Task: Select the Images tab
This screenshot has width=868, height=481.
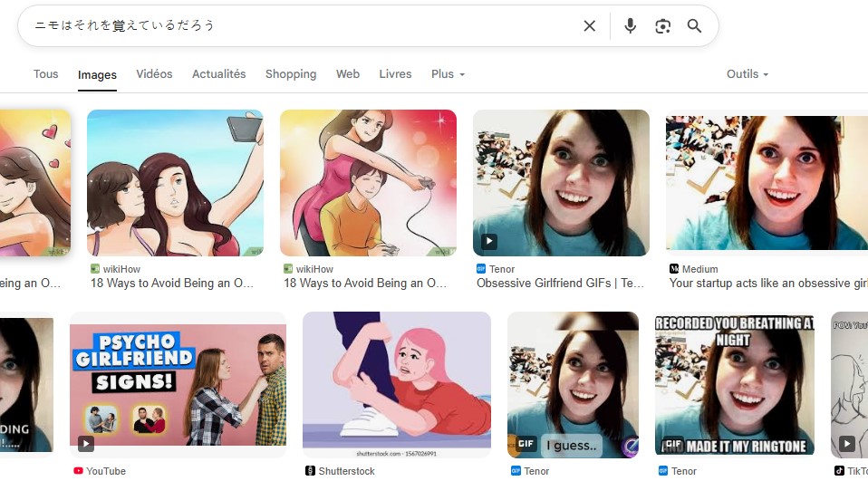Action: tap(97, 74)
